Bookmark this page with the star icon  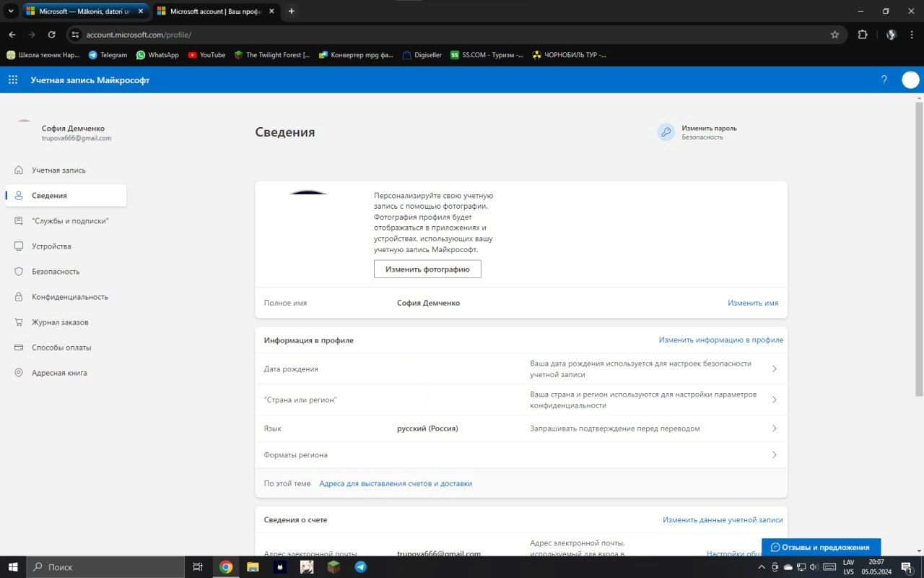pyautogui.click(x=835, y=34)
